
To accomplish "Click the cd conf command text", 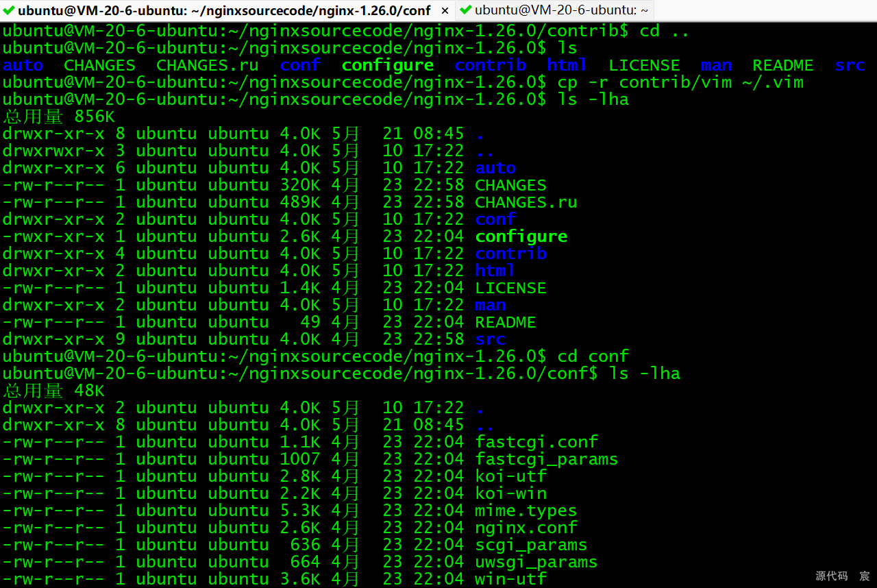I will 593,356.
